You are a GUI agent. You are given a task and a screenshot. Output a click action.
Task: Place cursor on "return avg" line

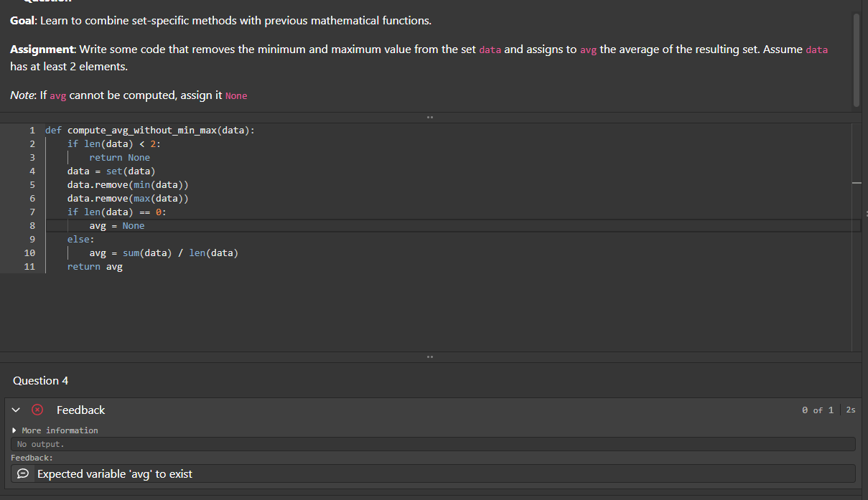(x=95, y=267)
